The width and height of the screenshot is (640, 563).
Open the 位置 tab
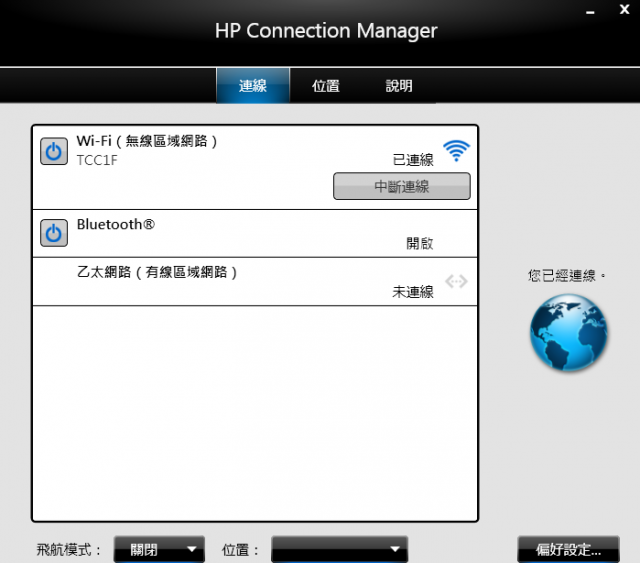(326, 86)
